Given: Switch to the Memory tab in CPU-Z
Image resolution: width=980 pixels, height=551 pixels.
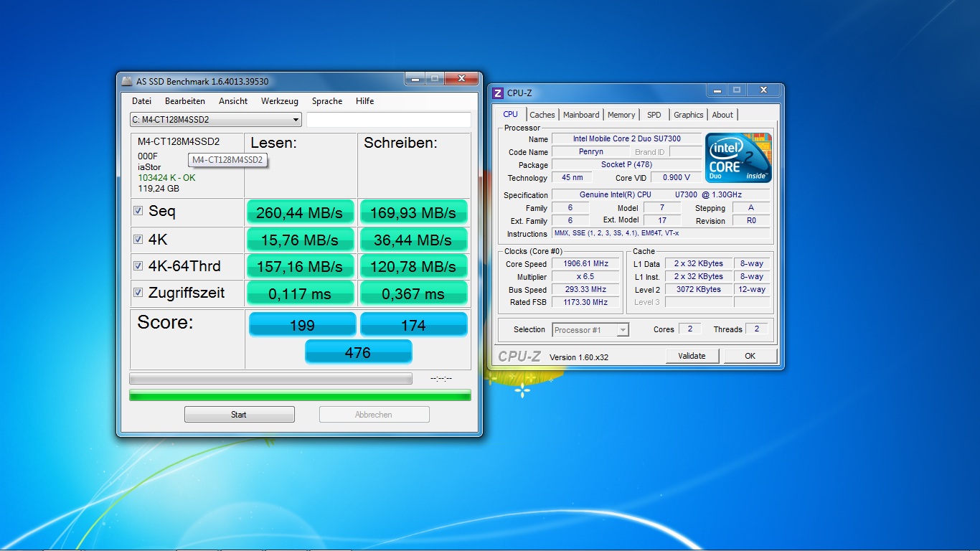Looking at the screenshot, I should (621, 115).
